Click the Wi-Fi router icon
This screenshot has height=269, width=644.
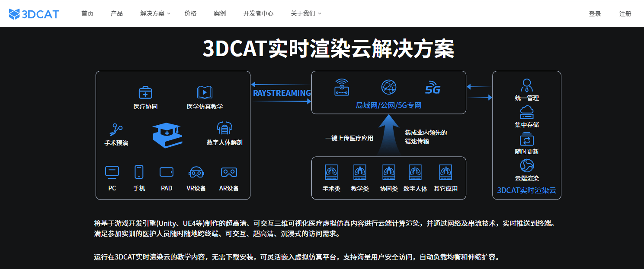pos(342,87)
